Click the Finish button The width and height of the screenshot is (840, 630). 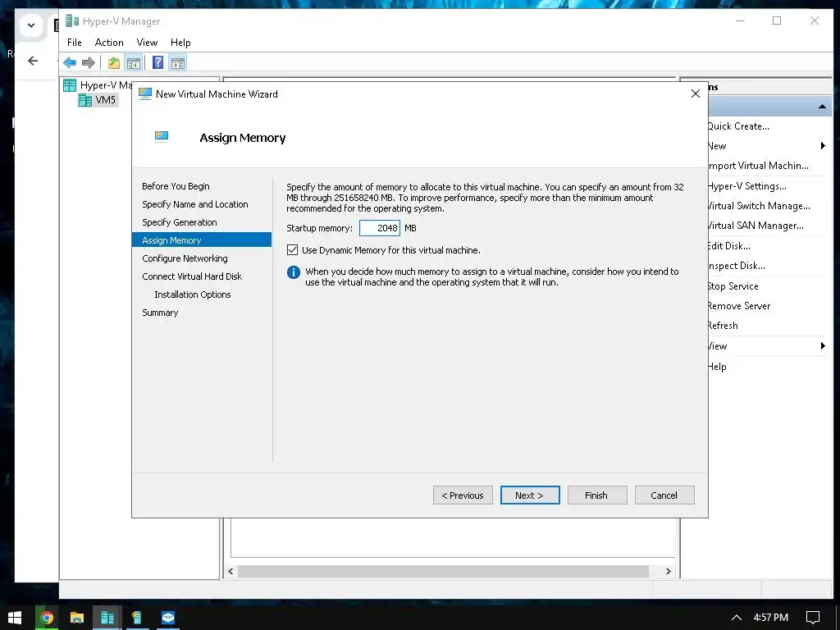pos(597,495)
